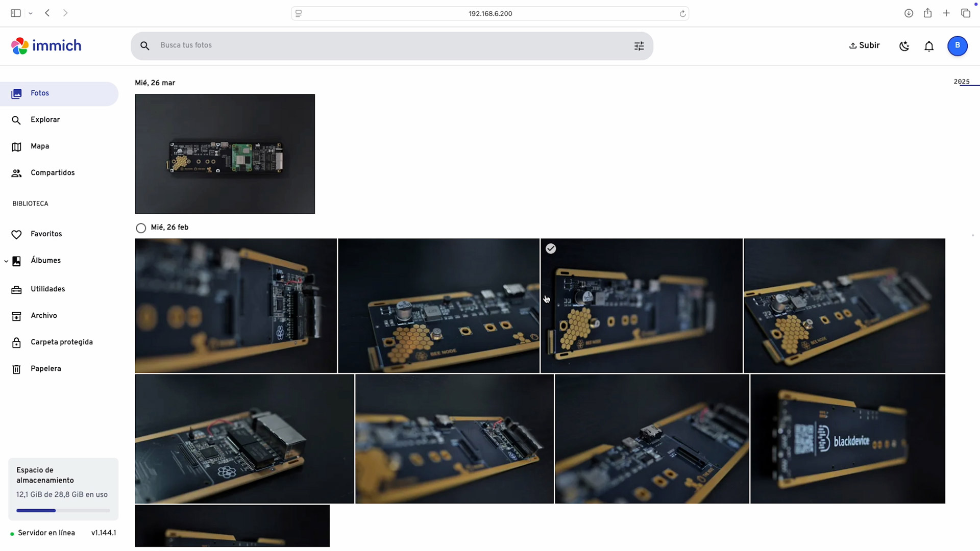Screen dimensions: 980x551
Task: Open search filter options icon
Action: [639, 46]
